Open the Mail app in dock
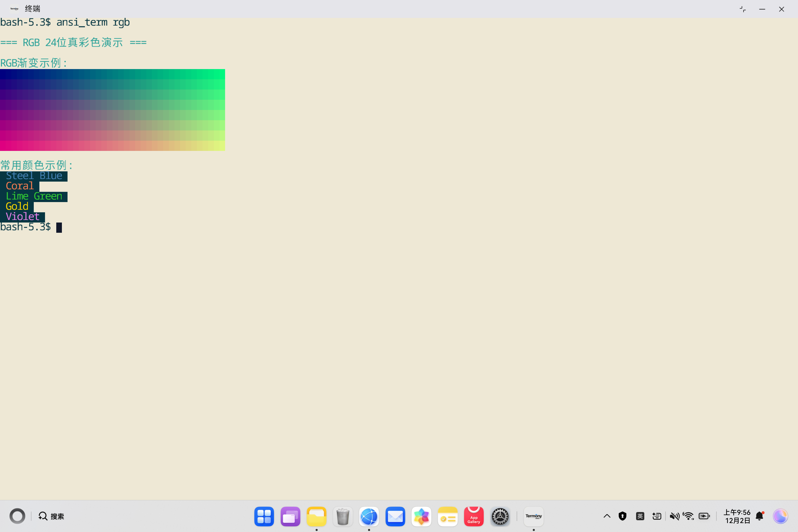The height and width of the screenshot is (532, 798). pyautogui.click(x=395, y=516)
